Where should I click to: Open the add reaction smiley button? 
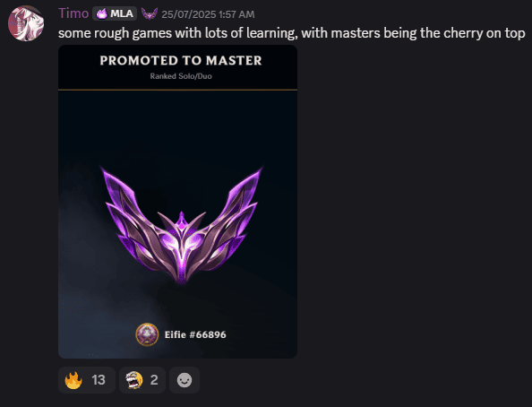[184, 380]
